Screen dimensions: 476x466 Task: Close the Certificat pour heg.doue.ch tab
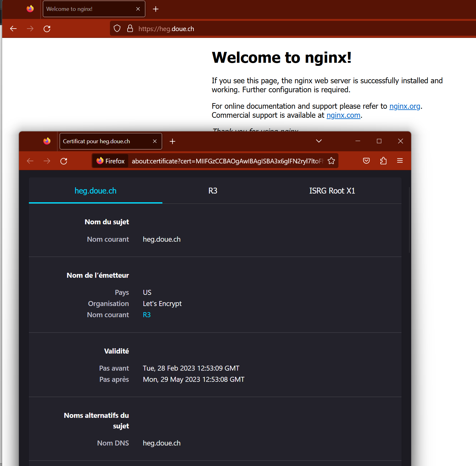pos(155,141)
